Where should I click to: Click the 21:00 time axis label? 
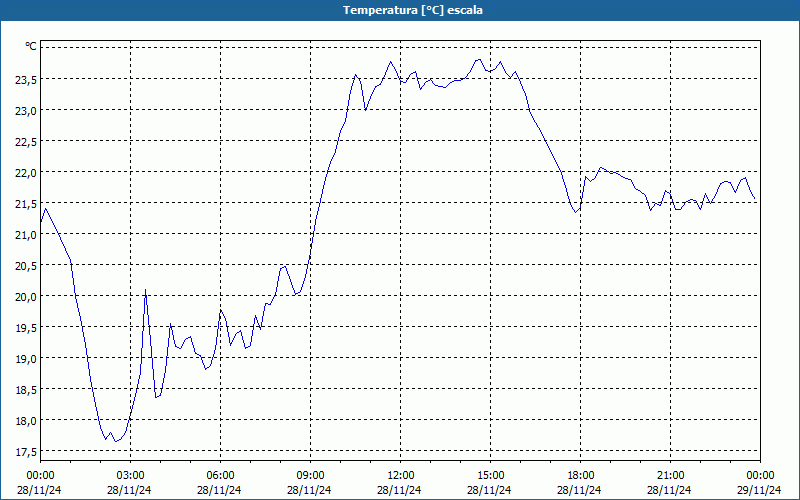[670, 476]
